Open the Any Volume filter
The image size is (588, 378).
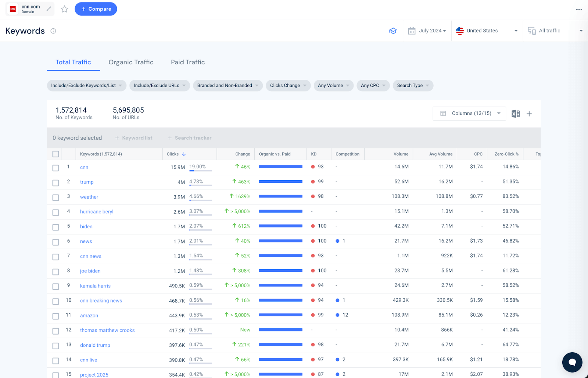pos(334,86)
